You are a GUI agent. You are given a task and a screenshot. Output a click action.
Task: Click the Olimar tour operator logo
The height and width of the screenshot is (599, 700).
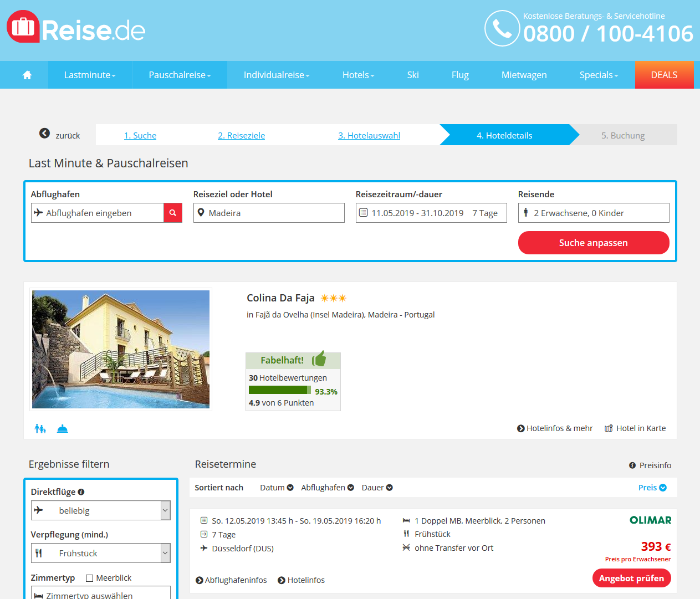651,520
